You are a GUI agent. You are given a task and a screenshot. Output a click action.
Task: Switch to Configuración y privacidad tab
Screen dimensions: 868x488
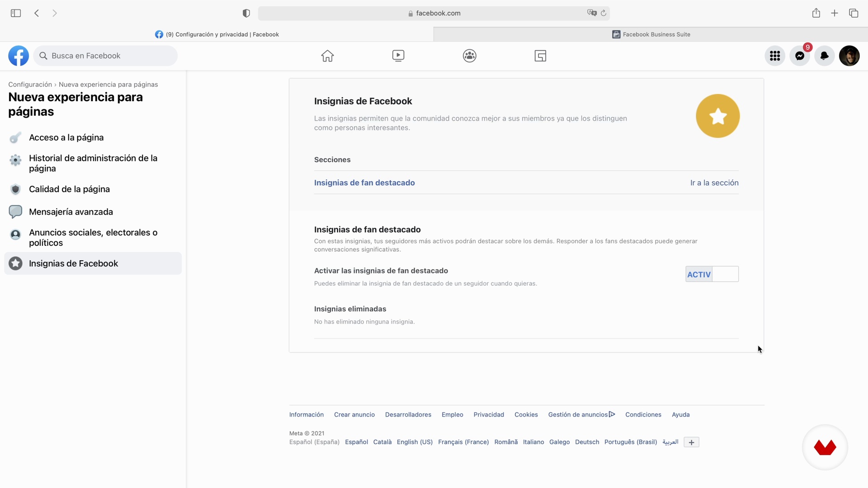217,34
